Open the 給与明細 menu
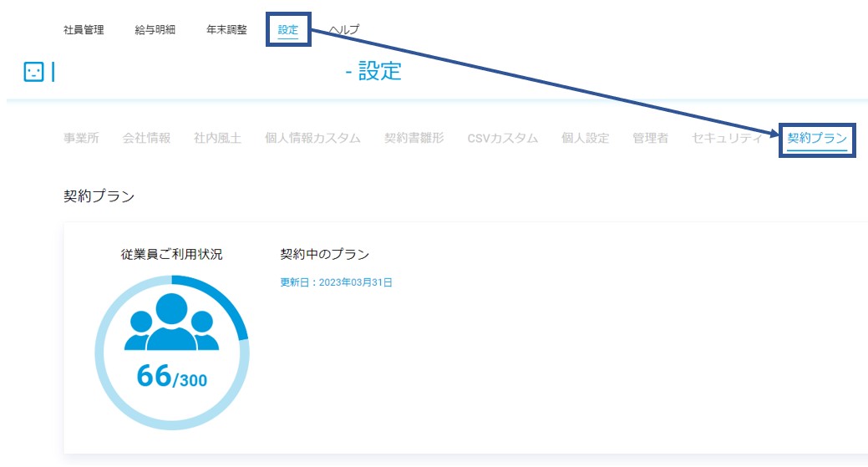This screenshot has width=868, height=467. pyautogui.click(x=155, y=30)
